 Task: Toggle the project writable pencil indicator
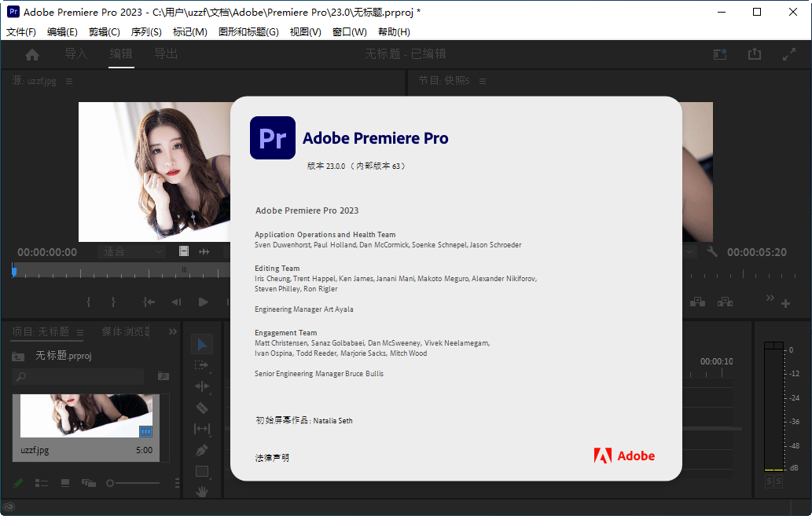17,483
